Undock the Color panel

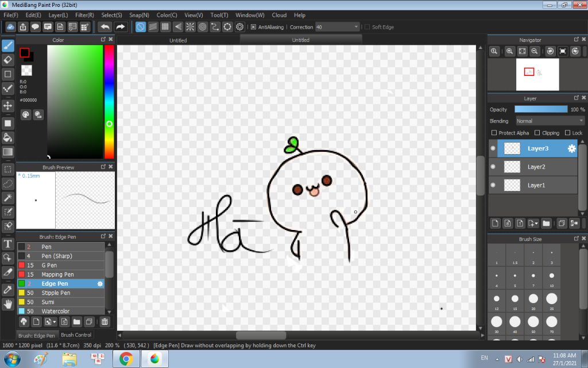tap(103, 40)
